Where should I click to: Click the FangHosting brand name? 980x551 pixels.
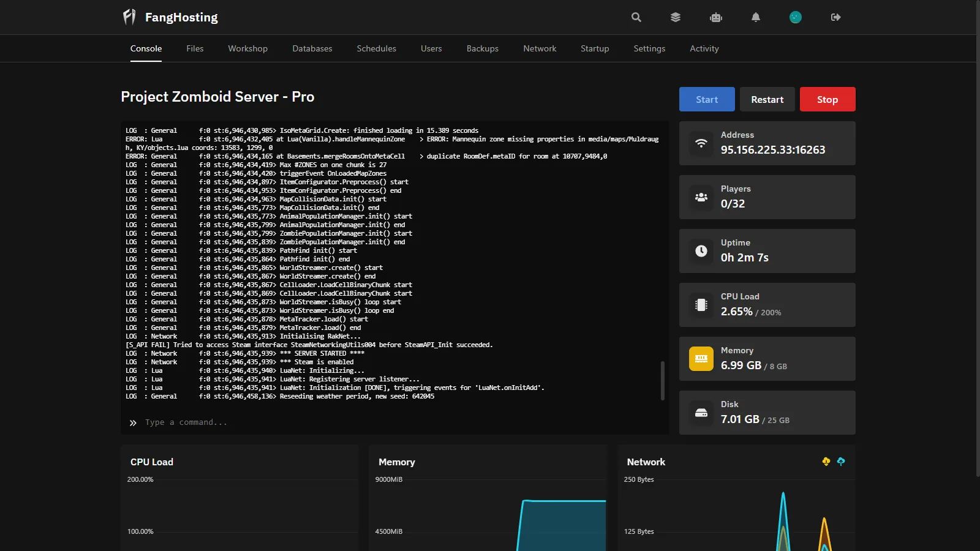click(181, 17)
